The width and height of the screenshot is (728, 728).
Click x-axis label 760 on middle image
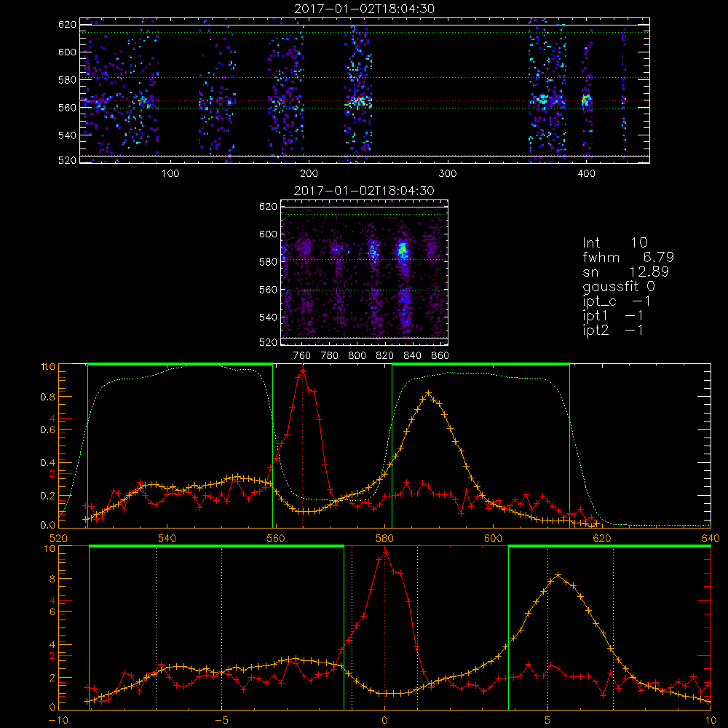pos(302,356)
